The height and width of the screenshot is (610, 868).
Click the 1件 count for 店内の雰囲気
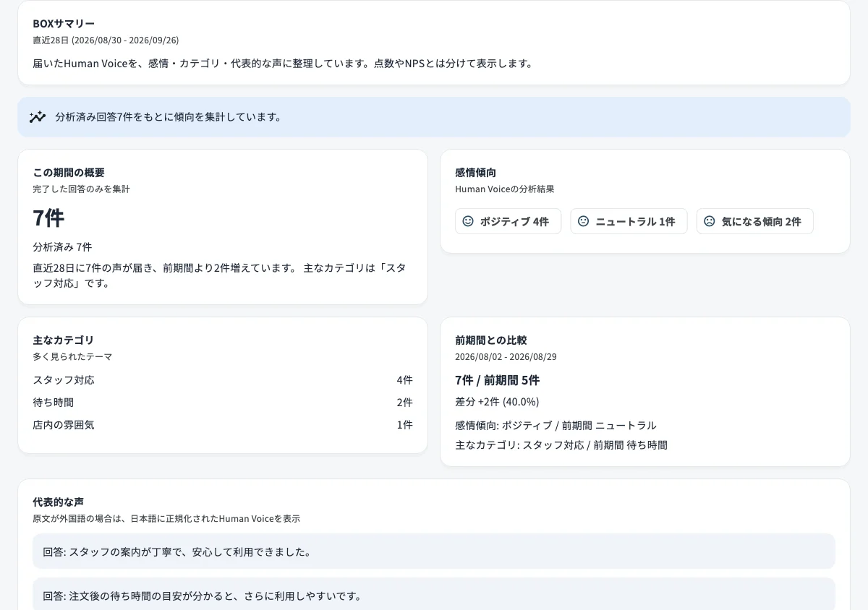point(404,425)
